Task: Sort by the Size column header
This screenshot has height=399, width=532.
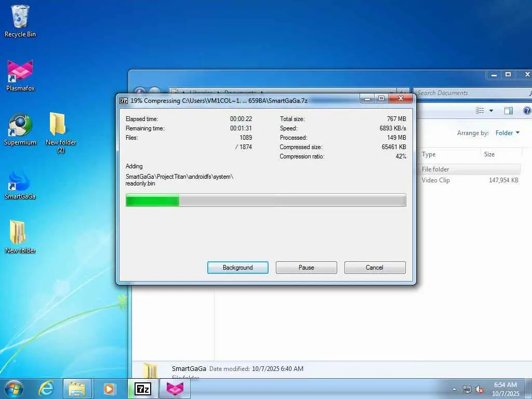Action: pyautogui.click(x=501, y=154)
